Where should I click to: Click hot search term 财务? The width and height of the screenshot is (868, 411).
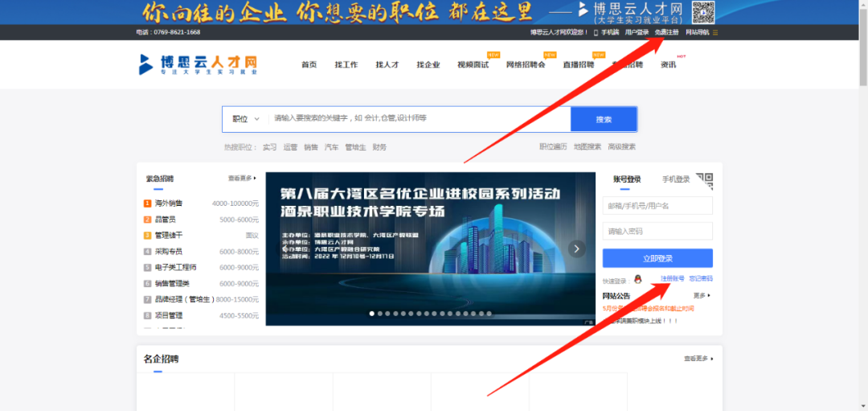point(379,147)
